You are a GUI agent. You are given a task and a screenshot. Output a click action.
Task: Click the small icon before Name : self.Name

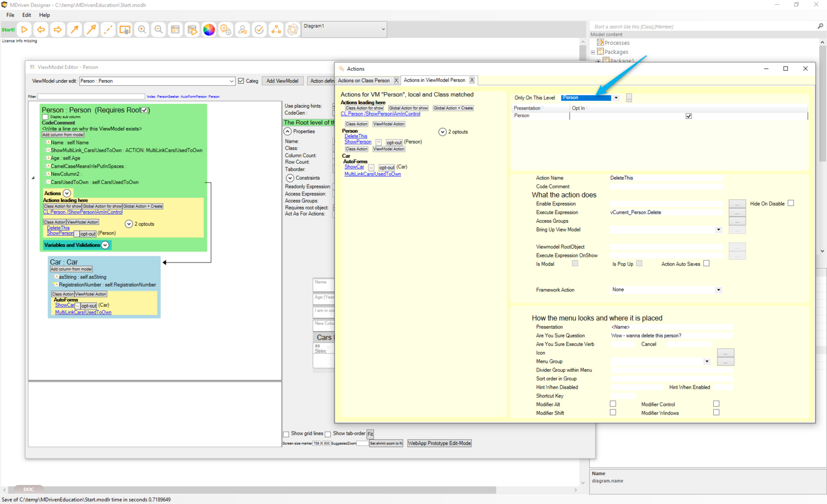pos(48,142)
